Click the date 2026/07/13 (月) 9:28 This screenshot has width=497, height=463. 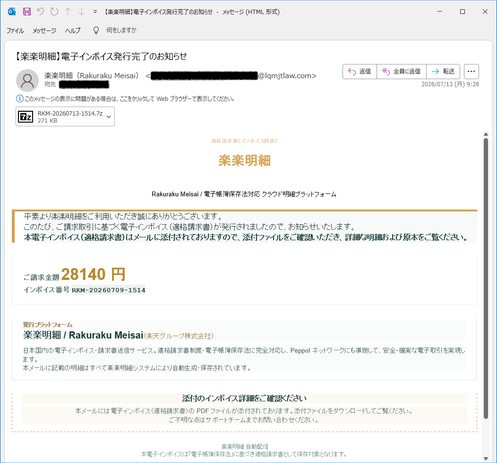click(x=450, y=84)
